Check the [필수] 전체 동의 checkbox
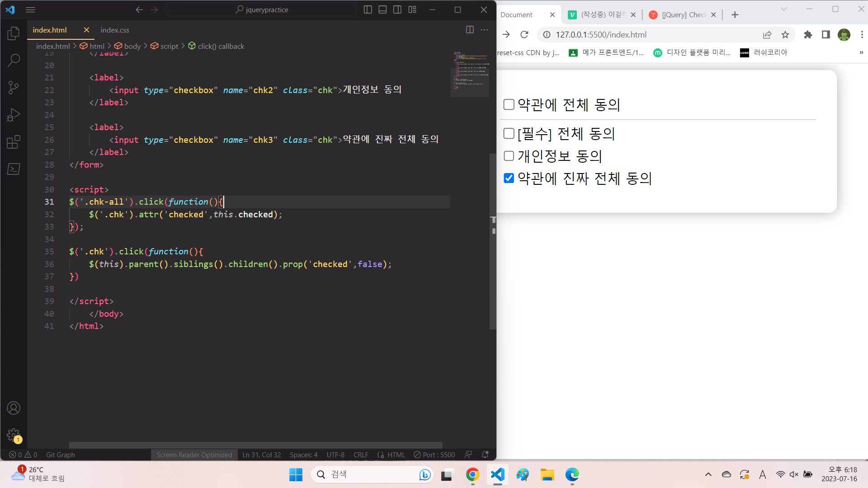 (509, 133)
